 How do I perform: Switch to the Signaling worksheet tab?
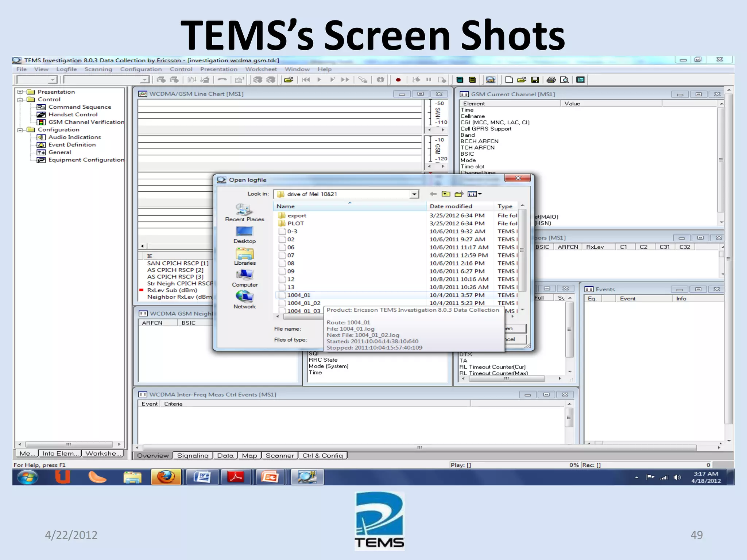pyautogui.click(x=193, y=456)
